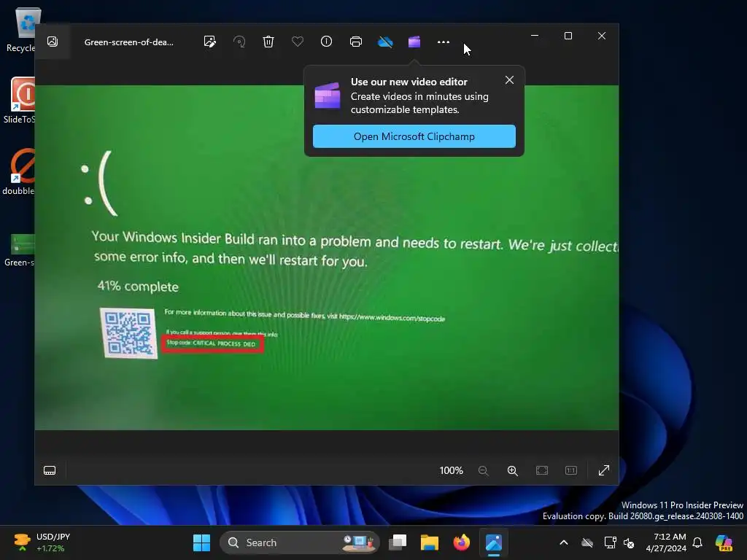Image resolution: width=747 pixels, height=560 pixels.
Task: Open the notifications bell icon
Action: 697,542
